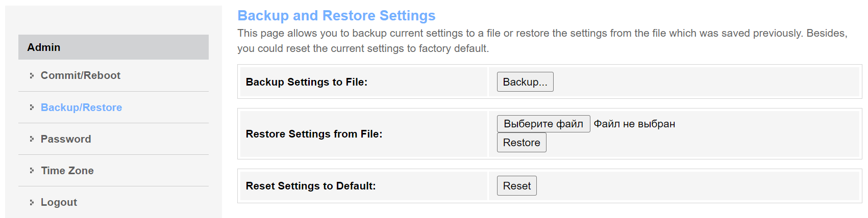
Task: Click the Файл не выбран file status text
Action: click(634, 124)
